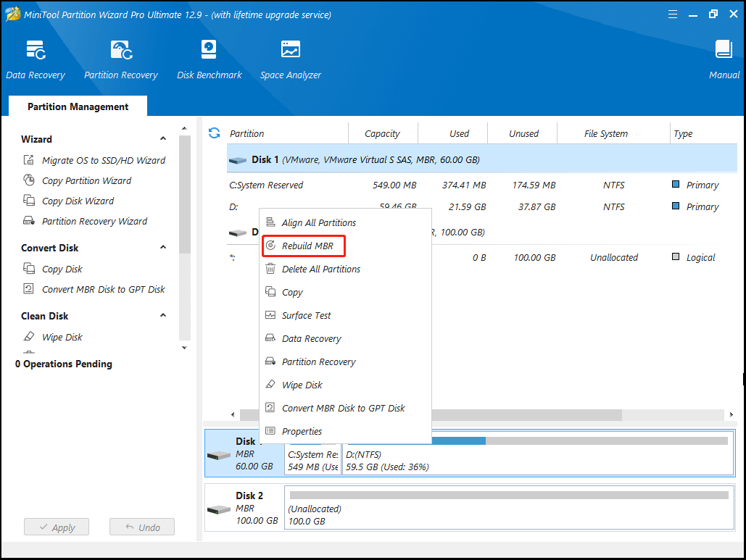Image resolution: width=746 pixels, height=560 pixels.
Task: Select the Partition Management tab
Action: [78, 106]
